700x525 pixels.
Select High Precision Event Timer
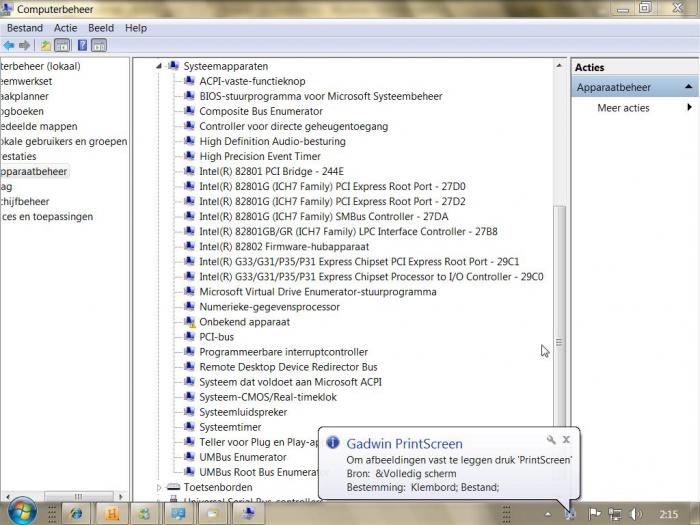(260, 156)
